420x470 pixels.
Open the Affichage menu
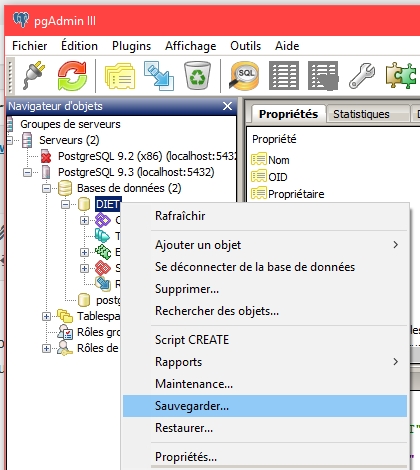coord(191,46)
